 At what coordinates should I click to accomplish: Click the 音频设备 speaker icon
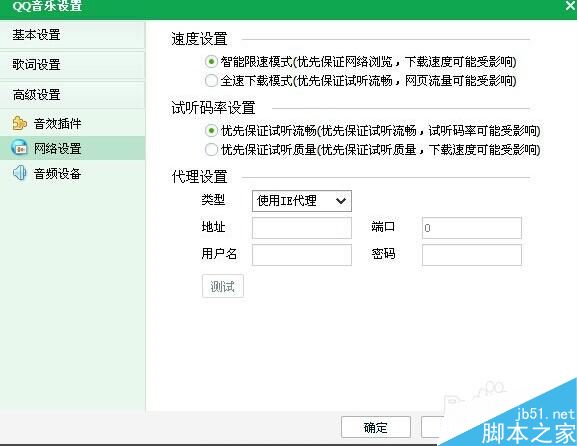coord(19,173)
